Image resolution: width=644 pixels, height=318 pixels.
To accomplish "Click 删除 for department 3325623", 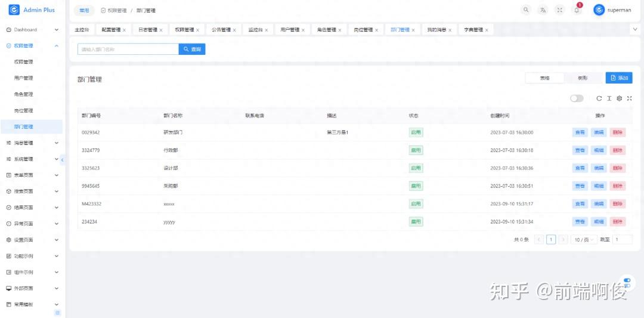I will 618,168.
